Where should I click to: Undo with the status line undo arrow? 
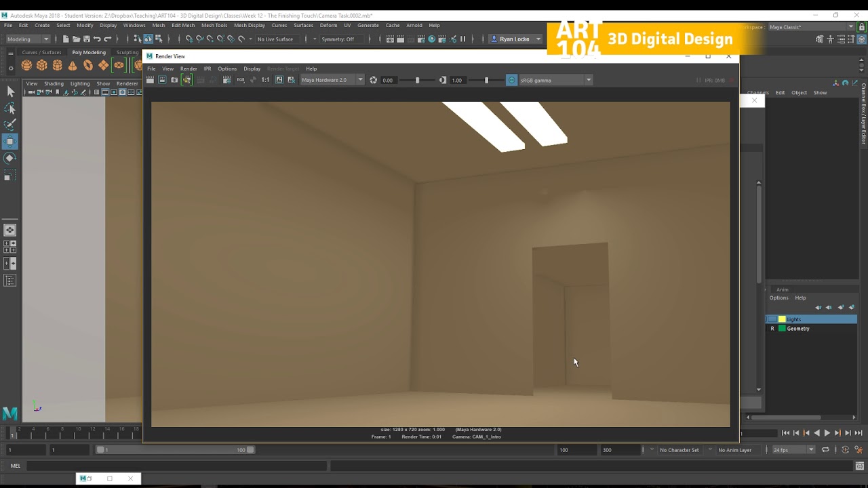click(97, 39)
